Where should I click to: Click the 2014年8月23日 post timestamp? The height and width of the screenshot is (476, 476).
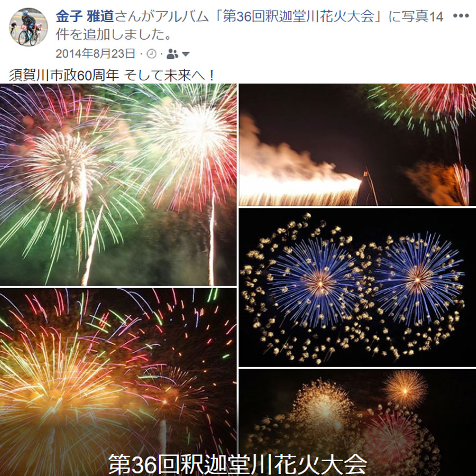[x=95, y=54]
